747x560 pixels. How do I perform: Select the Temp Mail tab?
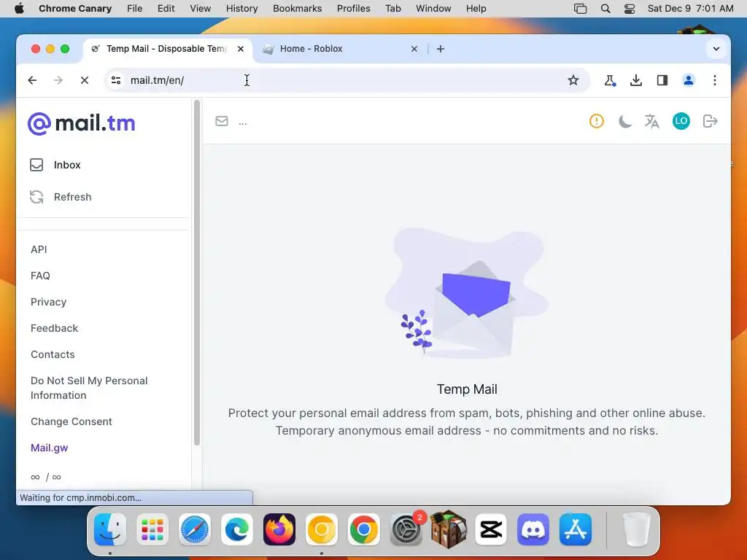[167, 49]
